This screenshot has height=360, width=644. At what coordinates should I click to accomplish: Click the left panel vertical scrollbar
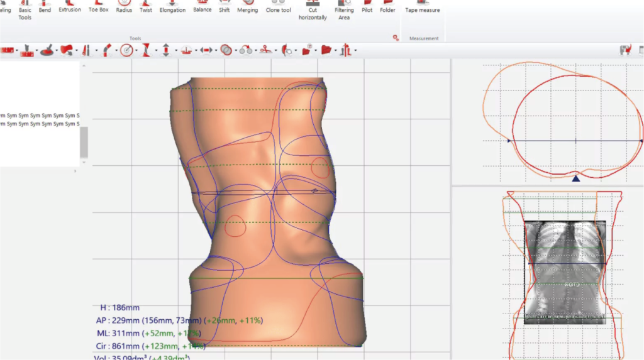[84, 142]
